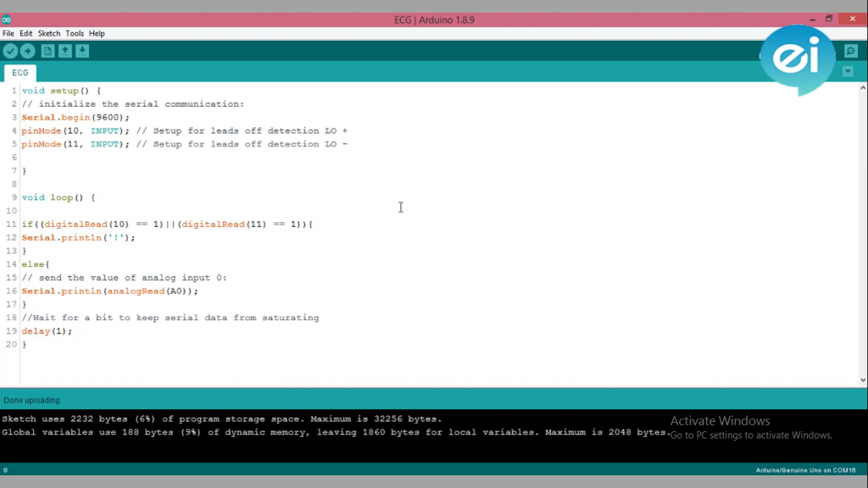Place cursor on the delay(1); line
This screenshot has height=488, width=868.
(x=47, y=331)
